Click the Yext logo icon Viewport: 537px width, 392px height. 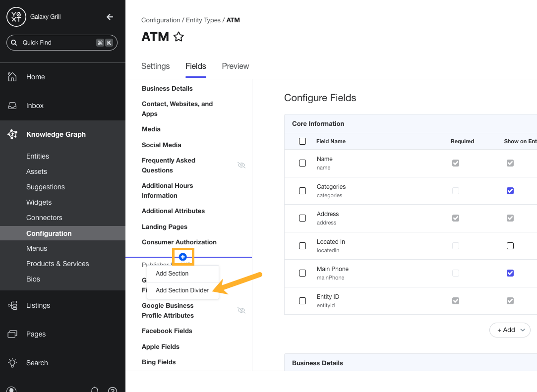point(16,17)
